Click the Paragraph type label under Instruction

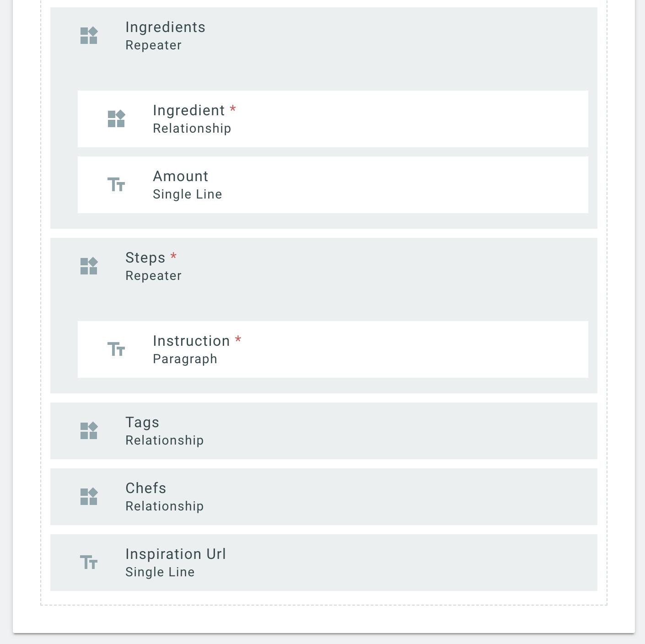point(185,359)
